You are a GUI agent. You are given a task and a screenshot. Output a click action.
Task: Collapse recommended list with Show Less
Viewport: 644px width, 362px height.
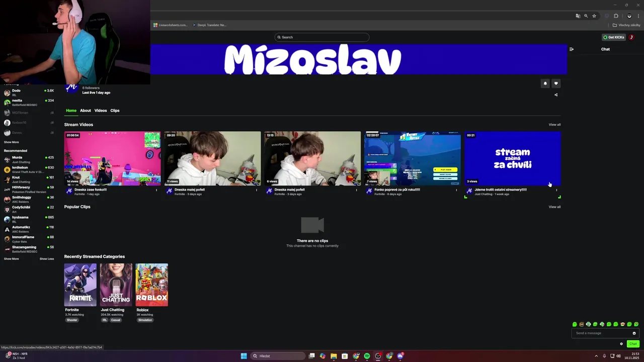[x=47, y=259]
